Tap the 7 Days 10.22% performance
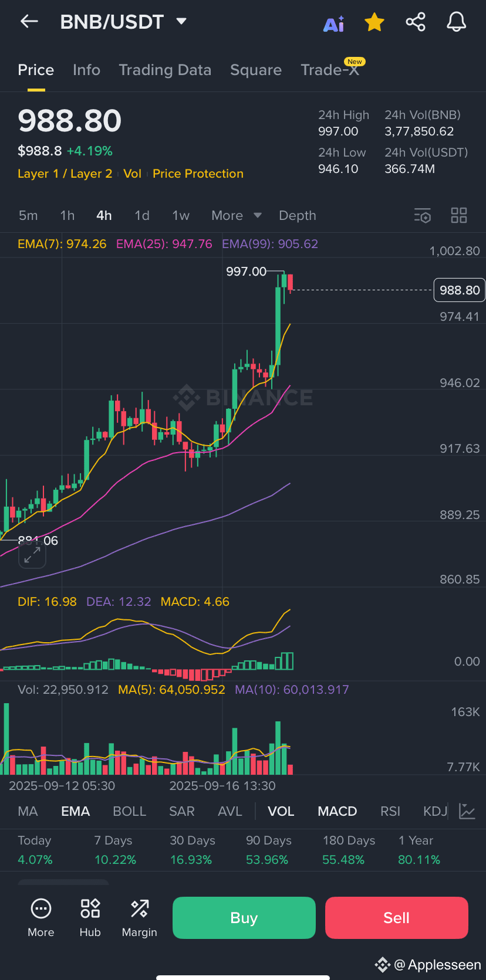This screenshot has height=980, width=486. coord(115,850)
